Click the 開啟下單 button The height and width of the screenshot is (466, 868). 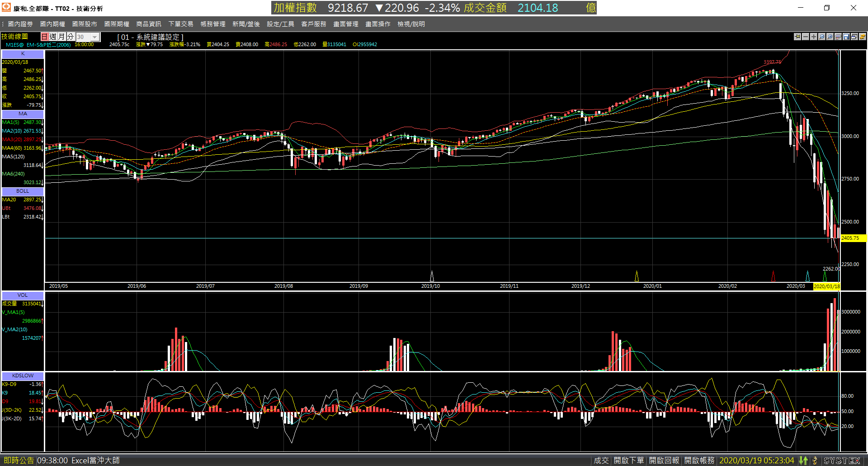point(628,461)
